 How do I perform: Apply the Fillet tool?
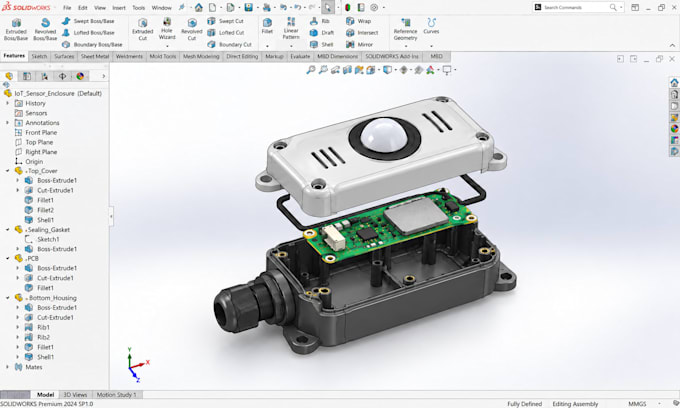pos(267,26)
